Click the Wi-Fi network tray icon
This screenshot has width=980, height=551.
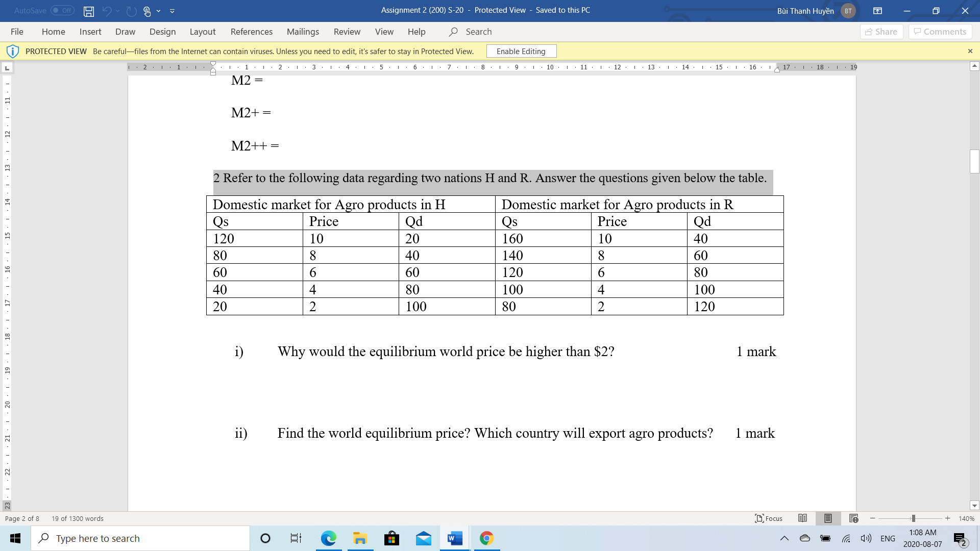coord(846,538)
